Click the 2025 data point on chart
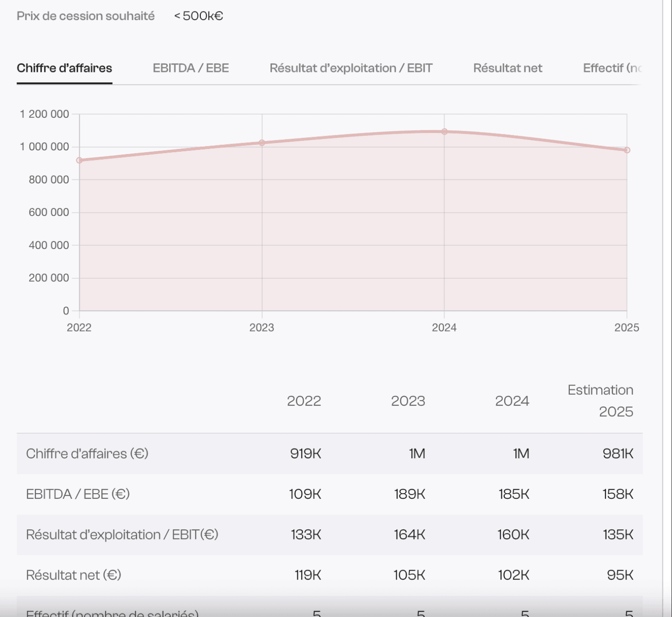The width and height of the screenshot is (672, 617). 627,150
